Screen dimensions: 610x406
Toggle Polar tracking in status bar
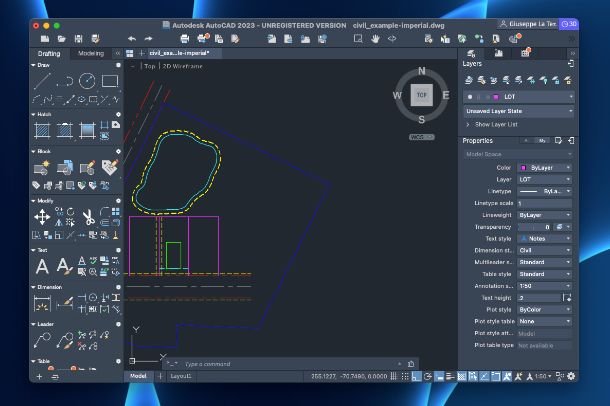point(428,376)
